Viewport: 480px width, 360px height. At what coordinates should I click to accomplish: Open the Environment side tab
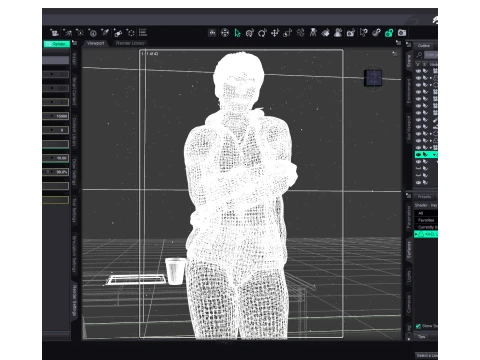[x=409, y=91]
